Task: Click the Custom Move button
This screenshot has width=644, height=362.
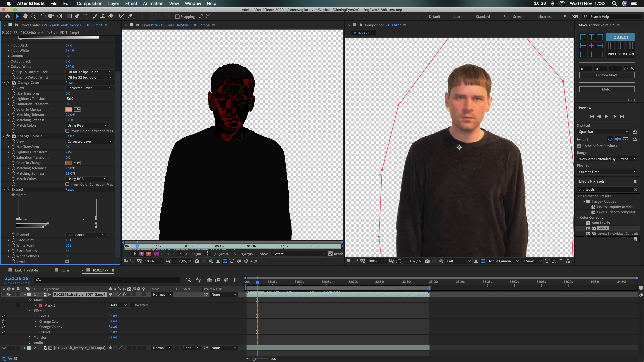Action: (606, 75)
